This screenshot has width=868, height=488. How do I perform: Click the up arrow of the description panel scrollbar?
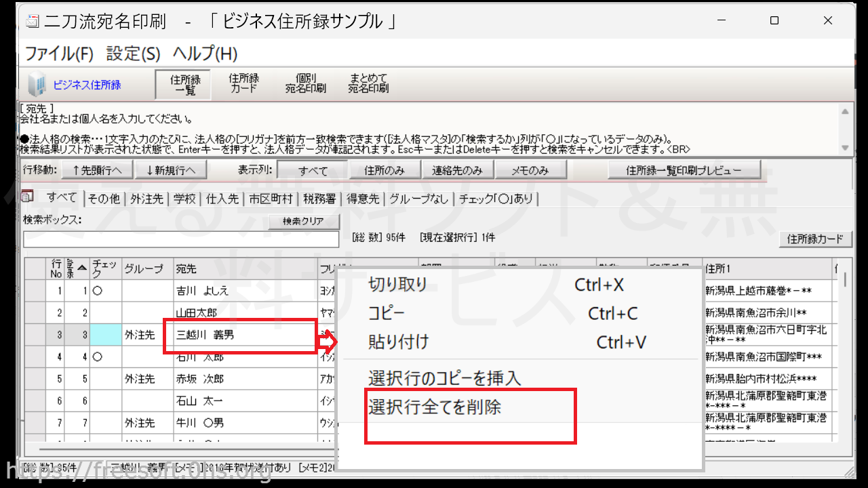tap(845, 112)
